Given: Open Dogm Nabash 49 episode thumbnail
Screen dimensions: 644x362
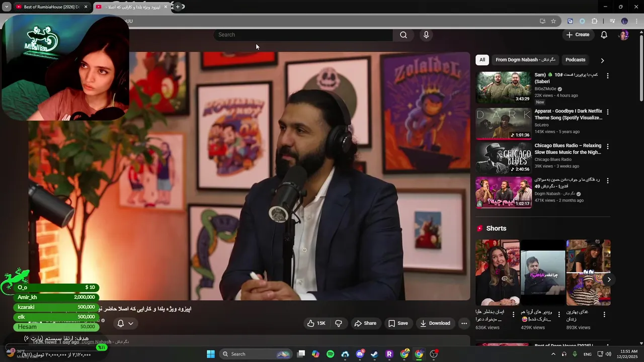Looking at the screenshot, I should click(503, 192).
